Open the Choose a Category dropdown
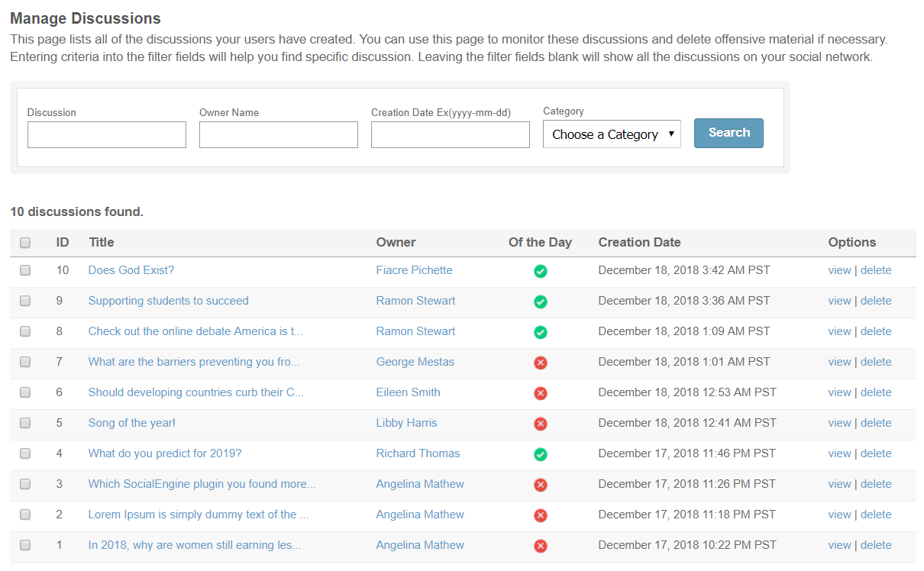The image size is (924, 571). point(612,134)
